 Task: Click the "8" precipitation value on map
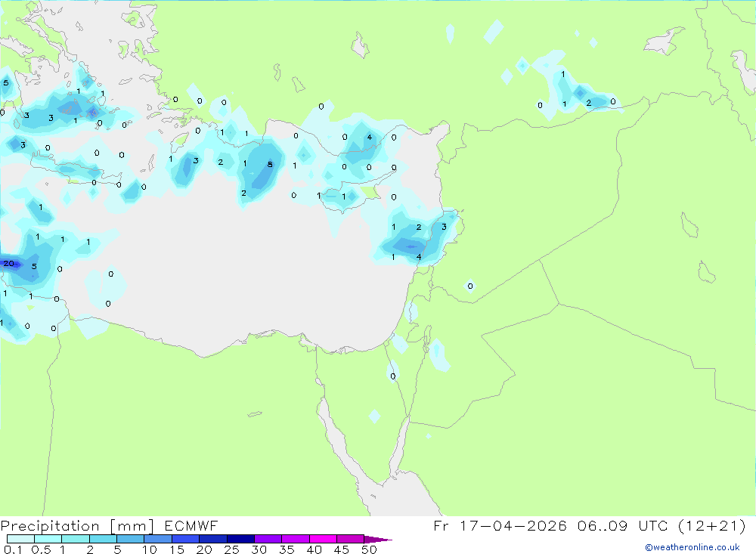[270, 165]
